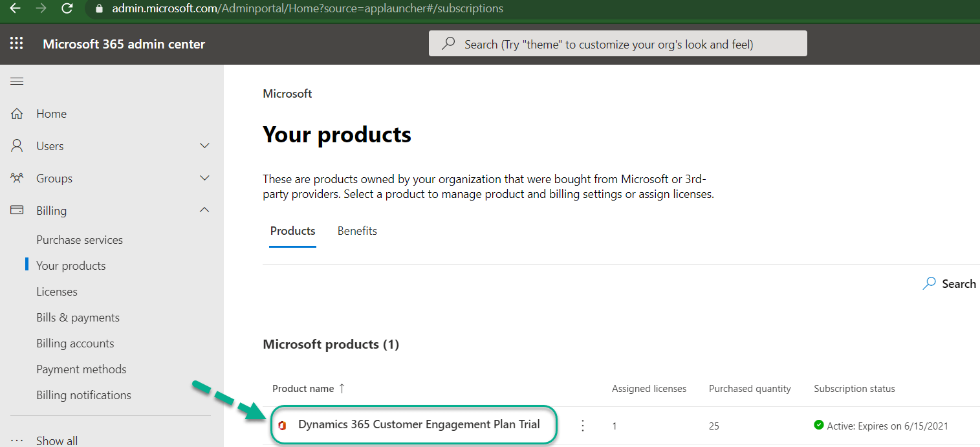Click the browser address bar URL
Screen dimensions: 980x447
(x=307, y=8)
